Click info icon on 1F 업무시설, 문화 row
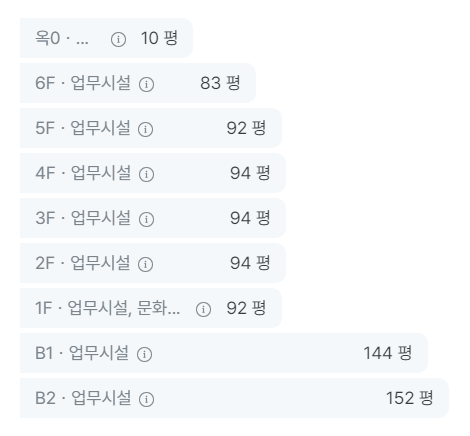 pos(203,309)
